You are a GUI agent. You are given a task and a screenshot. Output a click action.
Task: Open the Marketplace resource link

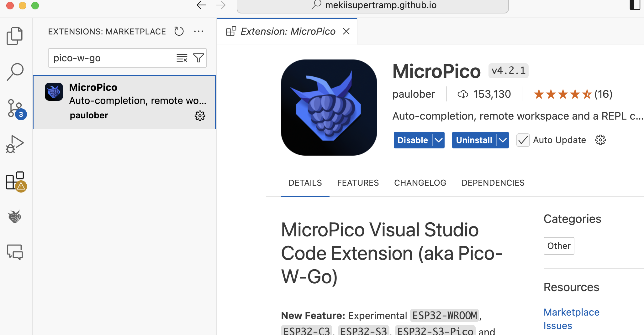coord(571,312)
